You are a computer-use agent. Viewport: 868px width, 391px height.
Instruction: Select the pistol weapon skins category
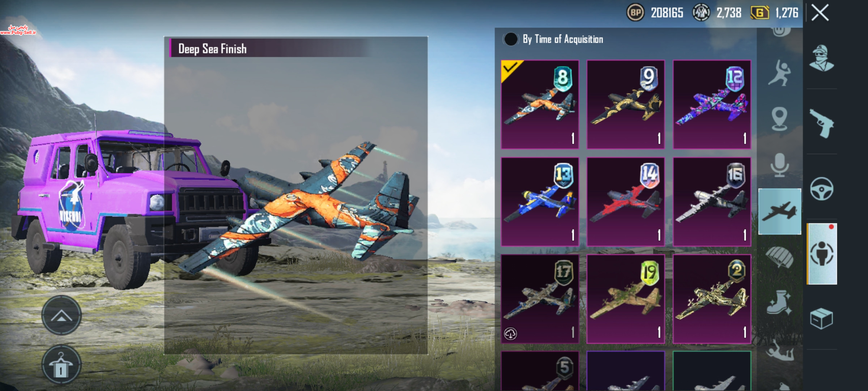click(x=822, y=123)
